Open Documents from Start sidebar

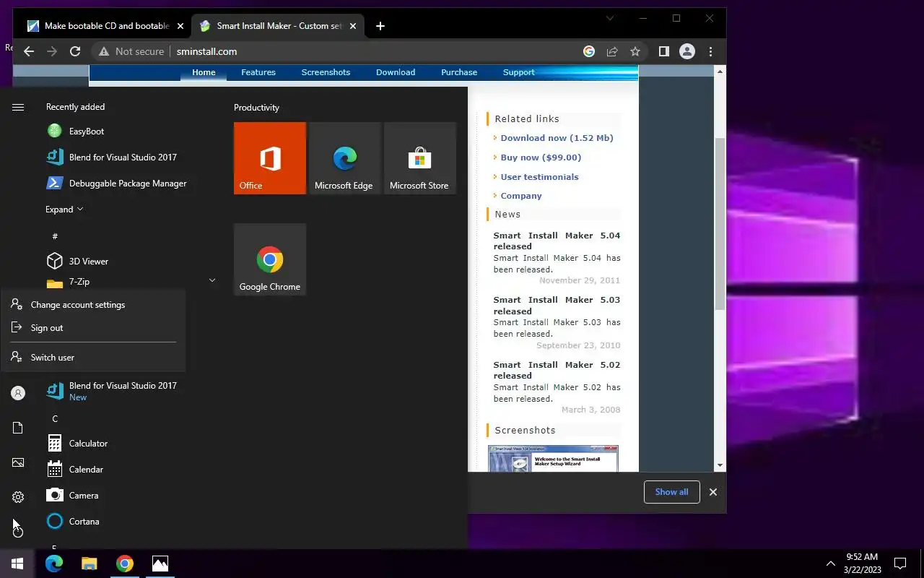click(x=18, y=428)
